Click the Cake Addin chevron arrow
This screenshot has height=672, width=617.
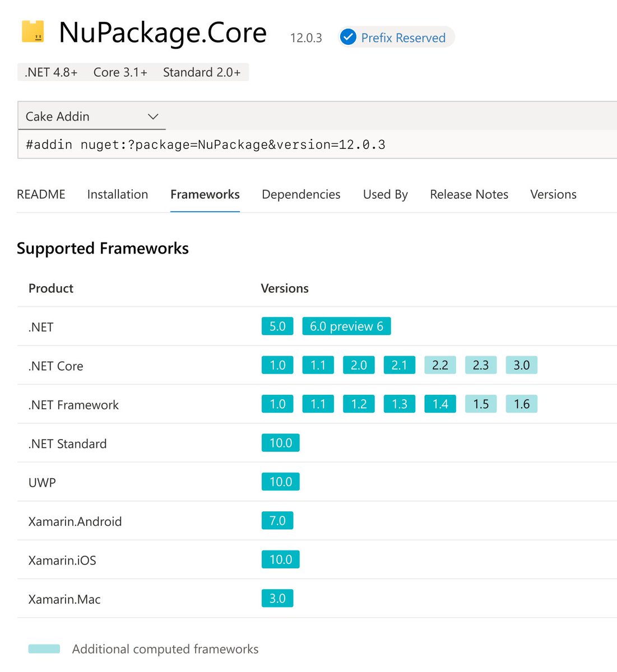(153, 116)
